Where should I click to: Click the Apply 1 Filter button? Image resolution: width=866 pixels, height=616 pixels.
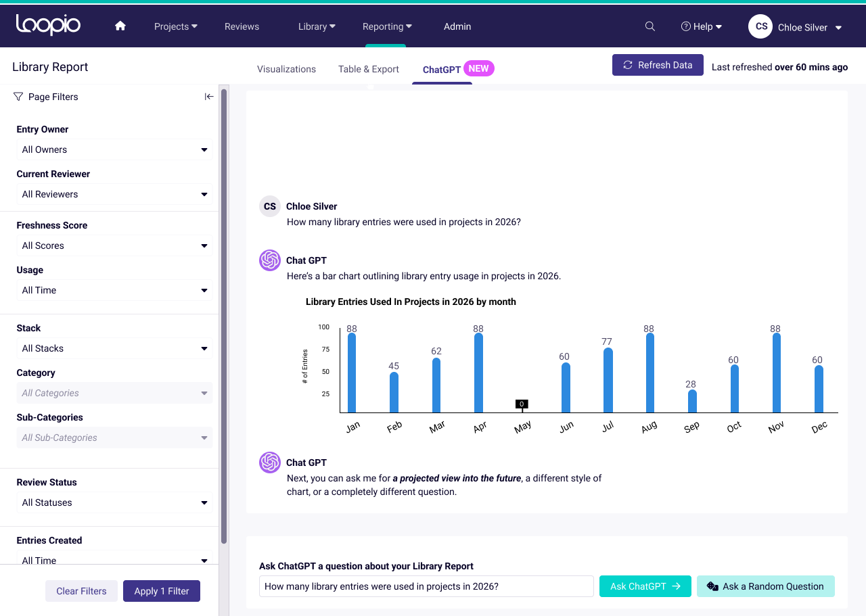(x=162, y=591)
